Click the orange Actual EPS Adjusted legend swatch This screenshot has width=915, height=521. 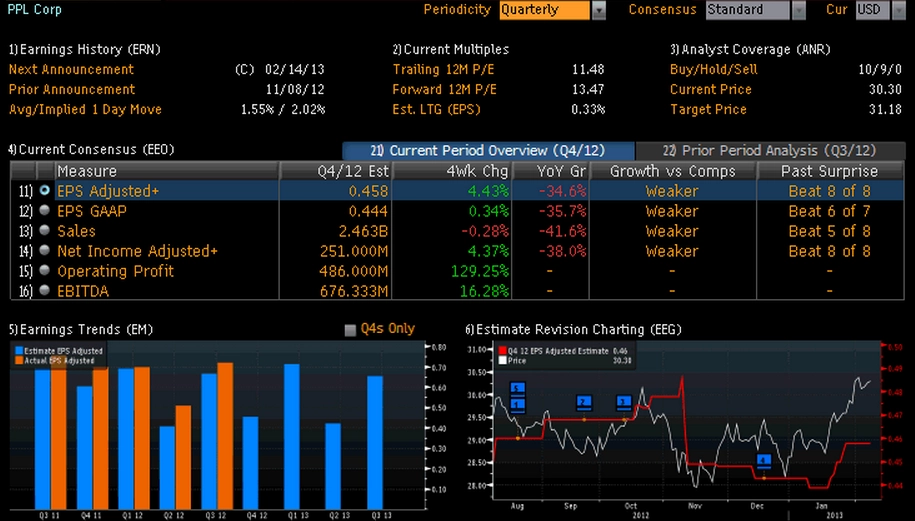point(19,360)
